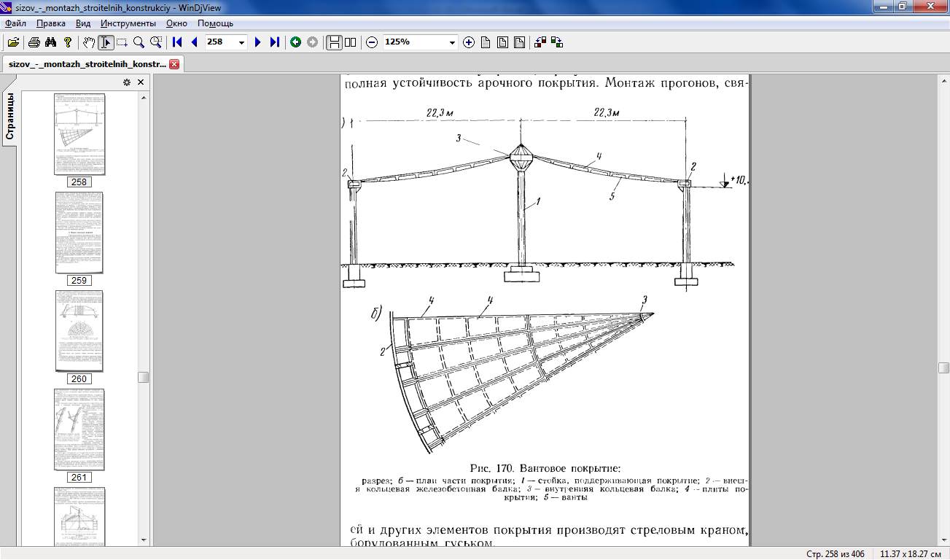Select the zoom-to-rectangle tool

tap(155, 42)
